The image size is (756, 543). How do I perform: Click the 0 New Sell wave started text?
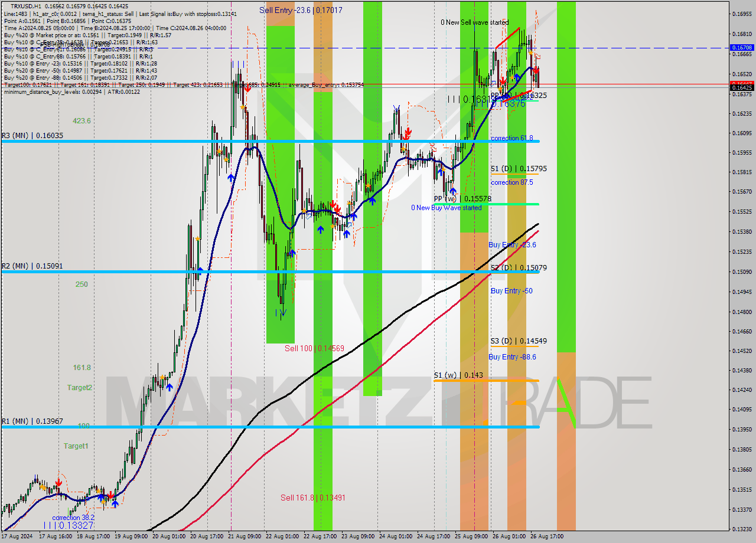474,22
